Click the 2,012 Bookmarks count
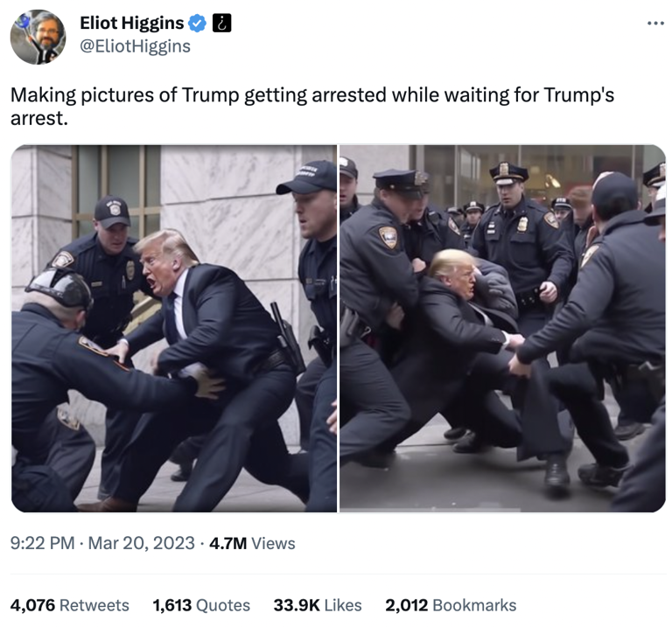 (451, 606)
